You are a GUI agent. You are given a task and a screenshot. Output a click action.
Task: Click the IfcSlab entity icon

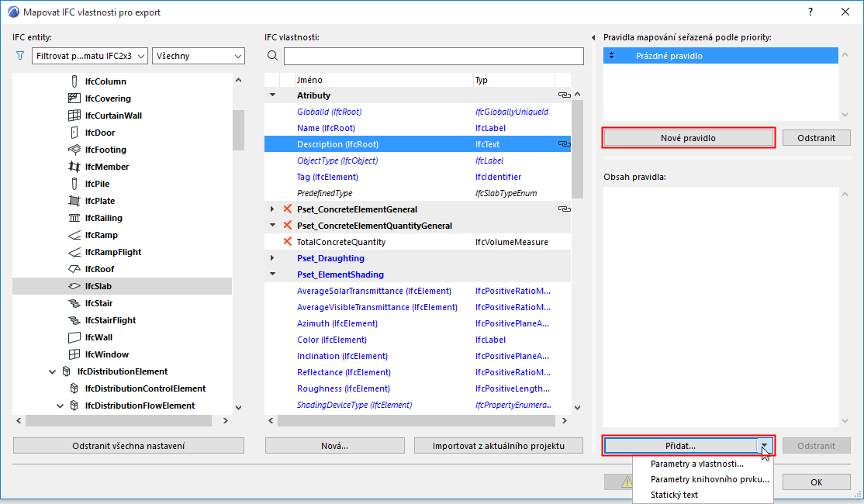pos(74,286)
